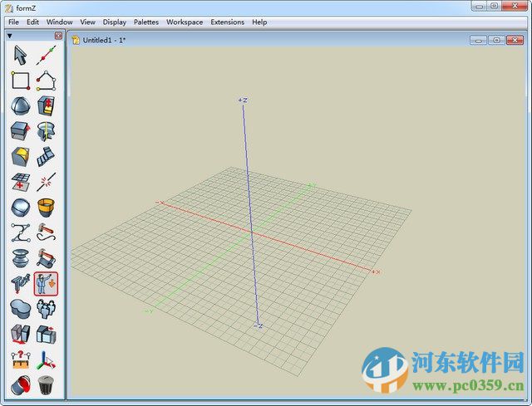Viewport: 532px width, 406px height.
Task: Click the -Z axis label
Action: click(x=259, y=325)
